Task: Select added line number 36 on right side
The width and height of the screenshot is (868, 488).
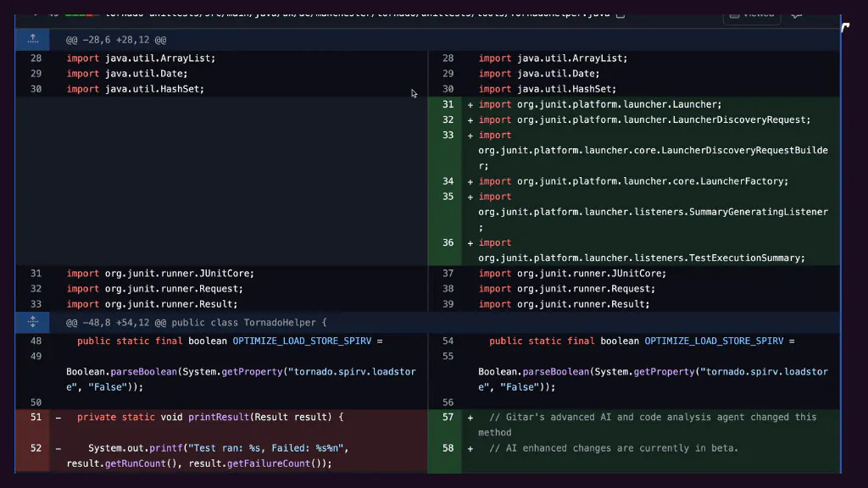Action: click(448, 242)
